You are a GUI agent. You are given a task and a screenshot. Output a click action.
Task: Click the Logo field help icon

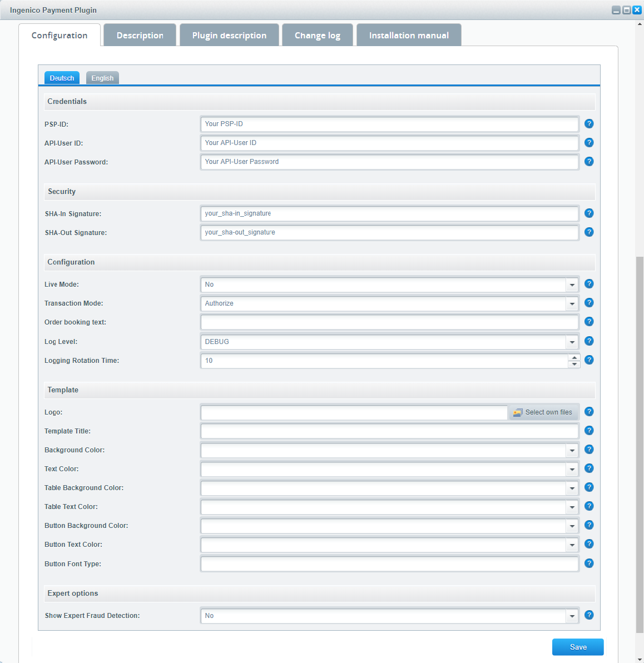(x=588, y=411)
